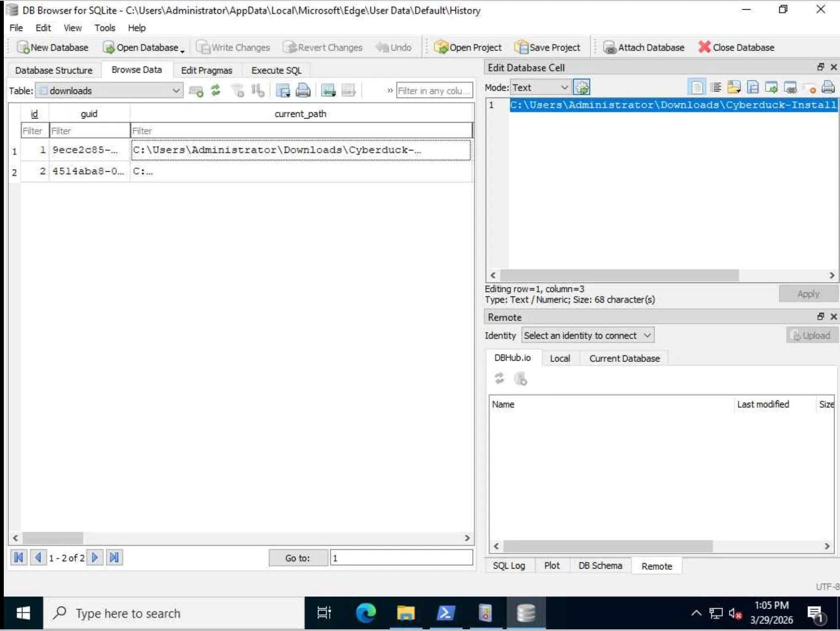Screen dimensions: 840x631
Task: Click the Write Changes toolbar icon
Action: pos(203,47)
